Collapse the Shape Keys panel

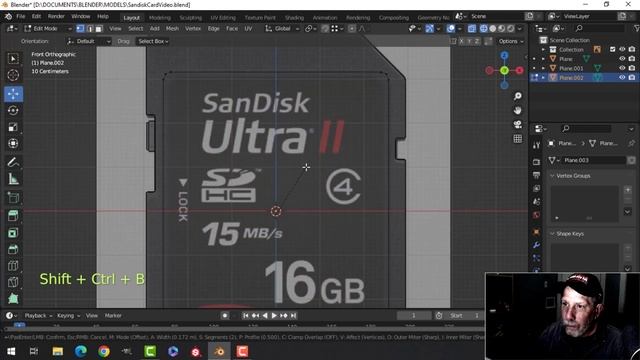pyautogui.click(x=567, y=234)
